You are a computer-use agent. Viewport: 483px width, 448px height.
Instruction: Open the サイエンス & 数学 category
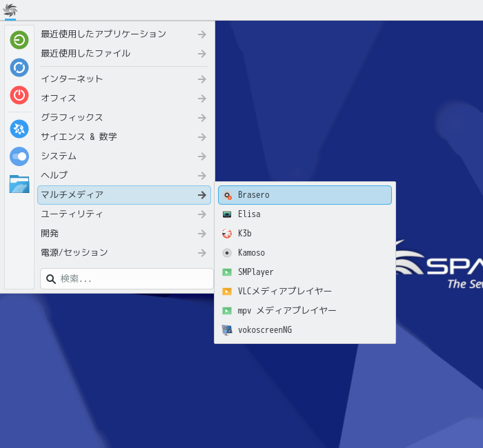point(124,137)
